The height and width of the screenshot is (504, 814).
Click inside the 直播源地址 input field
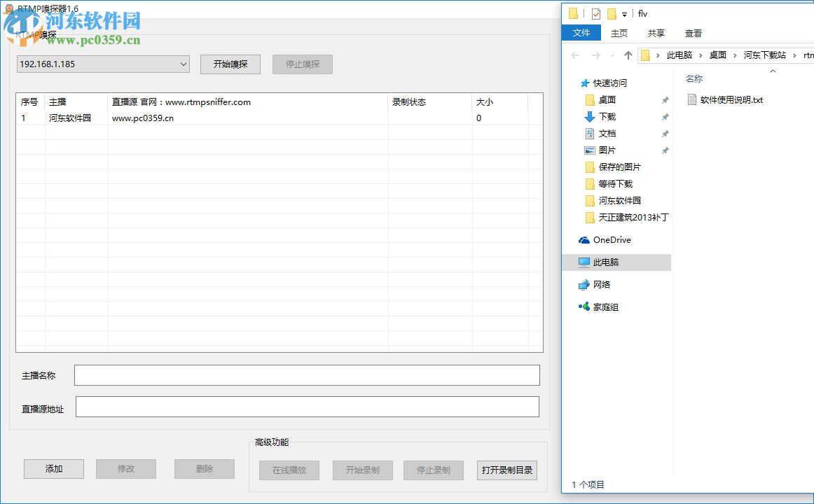point(306,407)
